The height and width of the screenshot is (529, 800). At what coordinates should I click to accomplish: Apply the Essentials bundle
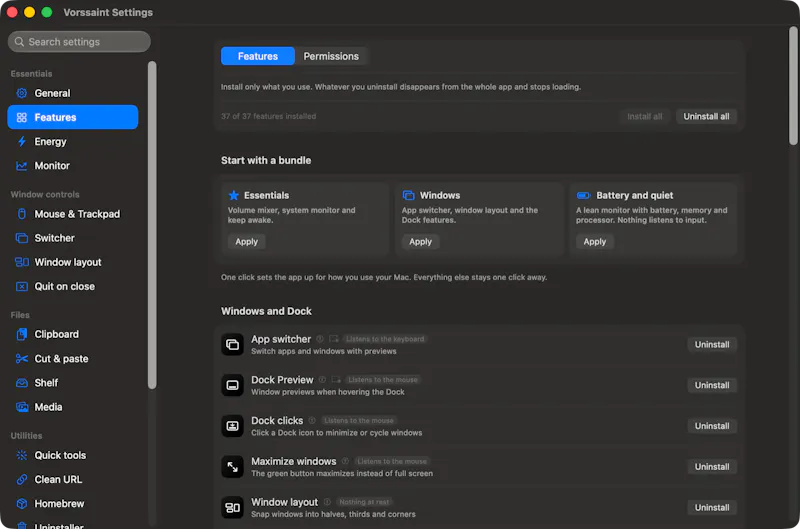[x=246, y=242]
